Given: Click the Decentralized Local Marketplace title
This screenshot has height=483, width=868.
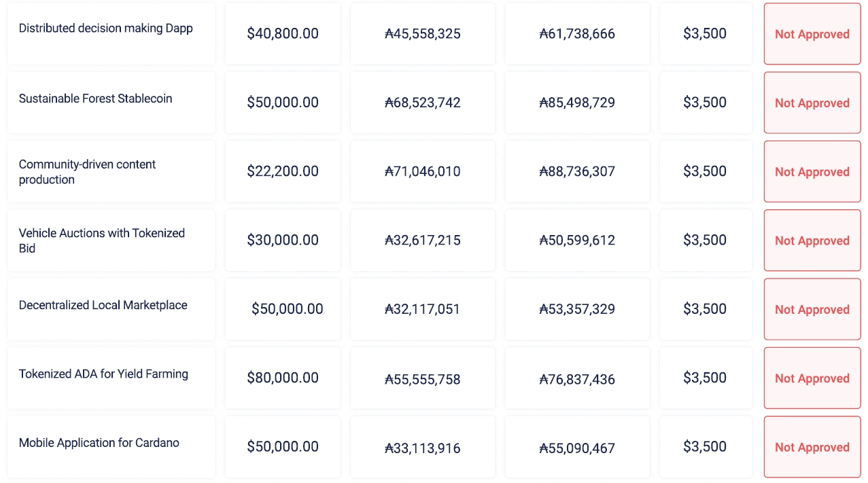Looking at the screenshot, I should [103, 306].
